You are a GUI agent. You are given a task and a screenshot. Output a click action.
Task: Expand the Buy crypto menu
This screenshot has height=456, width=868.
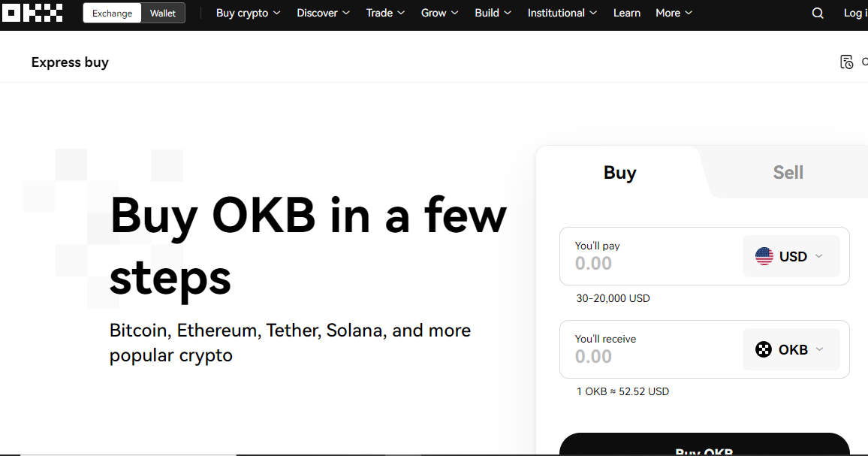click(248, 13)
